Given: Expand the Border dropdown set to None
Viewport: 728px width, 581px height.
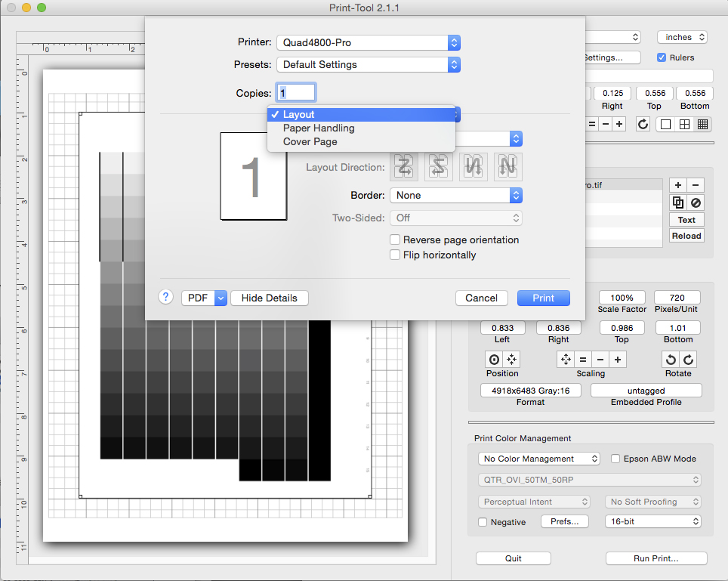Looking at the screenshot, I should point(455,195).
